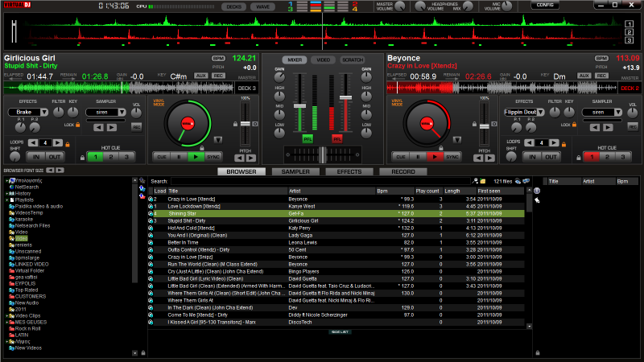The width and height of the screenshot is (644, 362).
Task: Increase the browser font size
Action: 60,170
